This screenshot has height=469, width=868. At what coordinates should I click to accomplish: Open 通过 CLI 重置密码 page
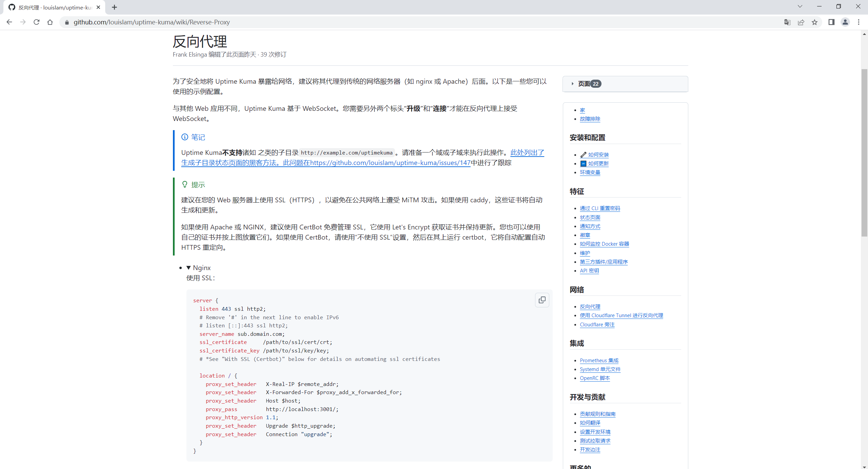pos(600,208)
